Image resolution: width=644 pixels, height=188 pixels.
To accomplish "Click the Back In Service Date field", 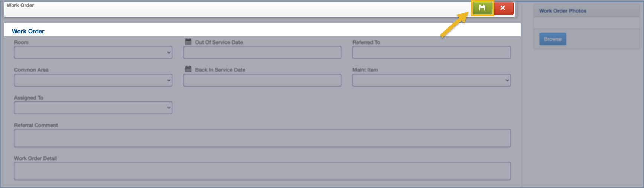I will (x=262, y=80).
